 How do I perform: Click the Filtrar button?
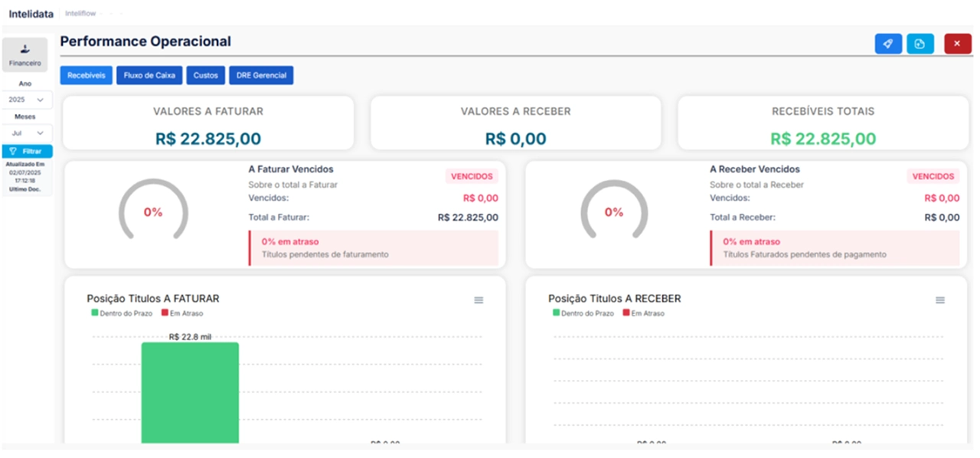(x=27, y=151)
